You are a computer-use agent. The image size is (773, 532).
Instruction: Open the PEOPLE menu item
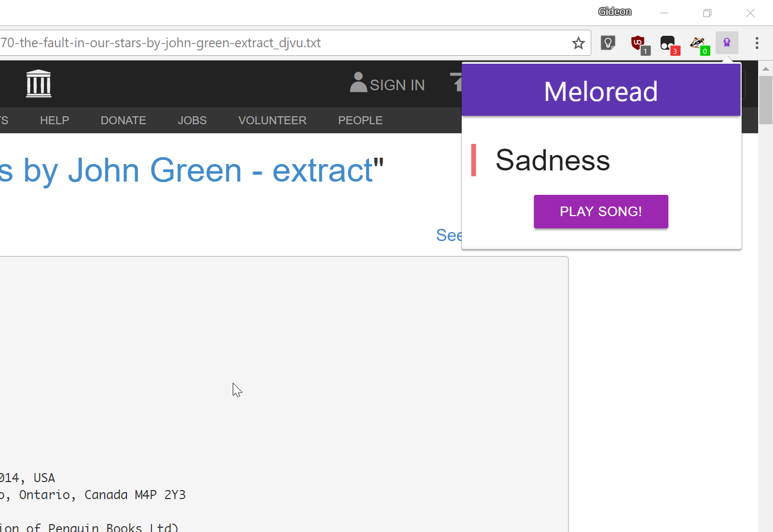pos(360,121)
